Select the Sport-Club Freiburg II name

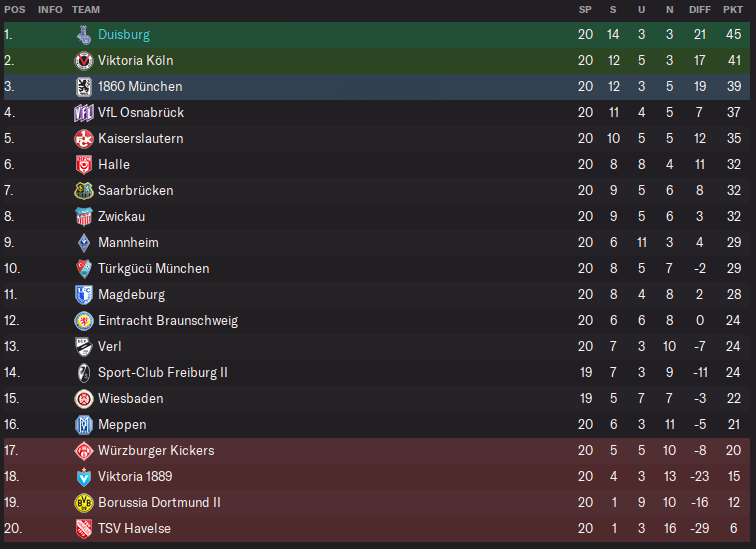tap(162, 373)
